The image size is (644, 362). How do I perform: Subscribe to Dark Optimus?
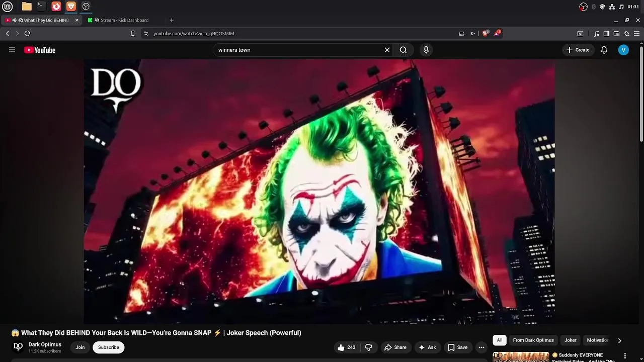click(x=108, y=347)
